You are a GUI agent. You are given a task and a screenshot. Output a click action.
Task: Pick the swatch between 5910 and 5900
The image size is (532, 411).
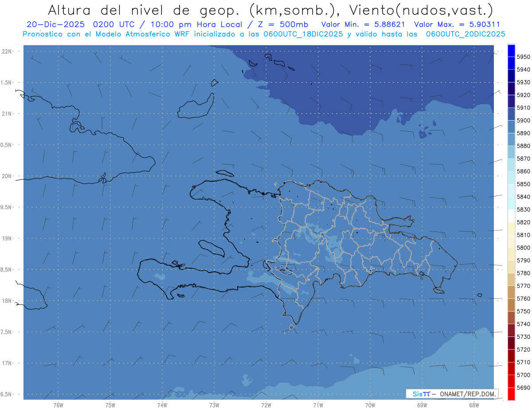click(x=511, y=114)
